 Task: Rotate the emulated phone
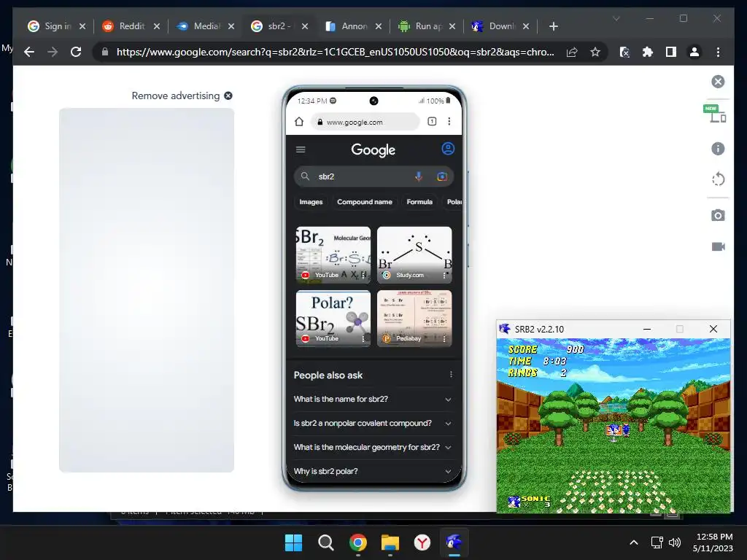pyautogui.click(x=718, y=179)
